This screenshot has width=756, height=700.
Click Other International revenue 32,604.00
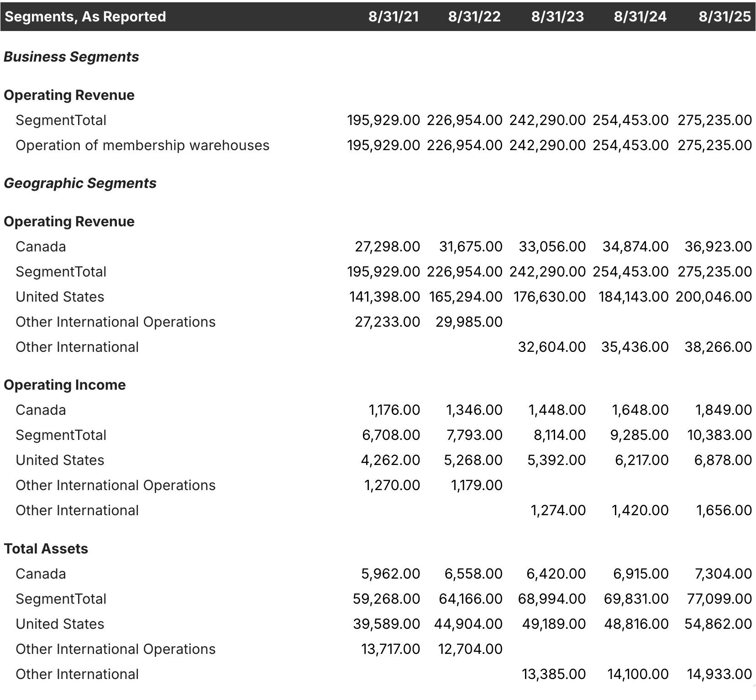click(552, 347)
